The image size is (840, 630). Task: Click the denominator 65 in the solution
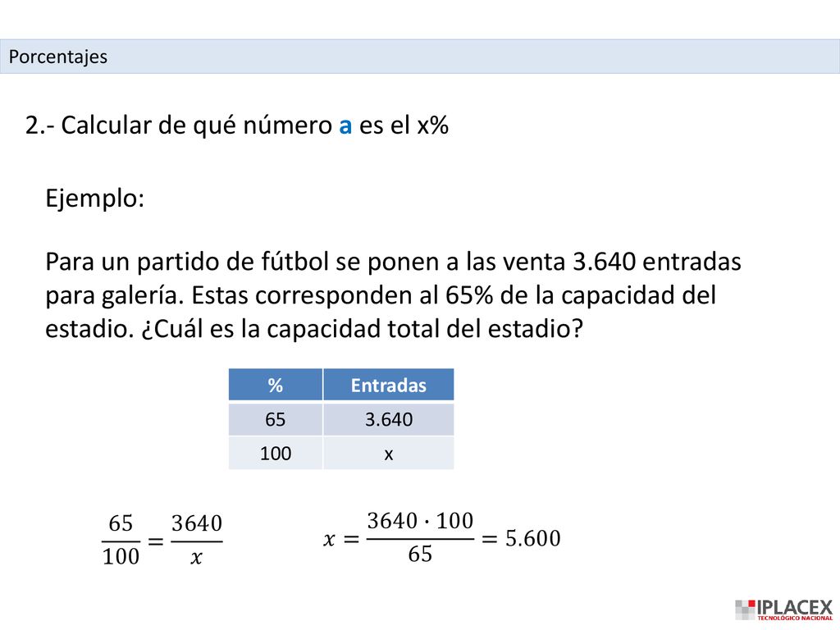[x=420, y=554]
